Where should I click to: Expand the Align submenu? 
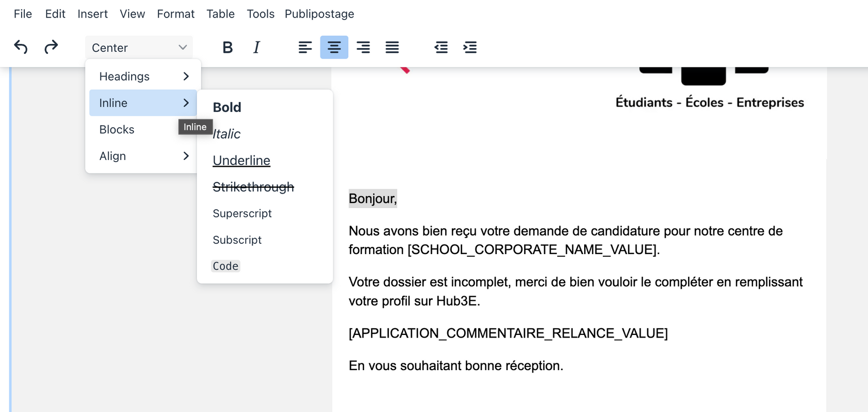tap(143, 156)
